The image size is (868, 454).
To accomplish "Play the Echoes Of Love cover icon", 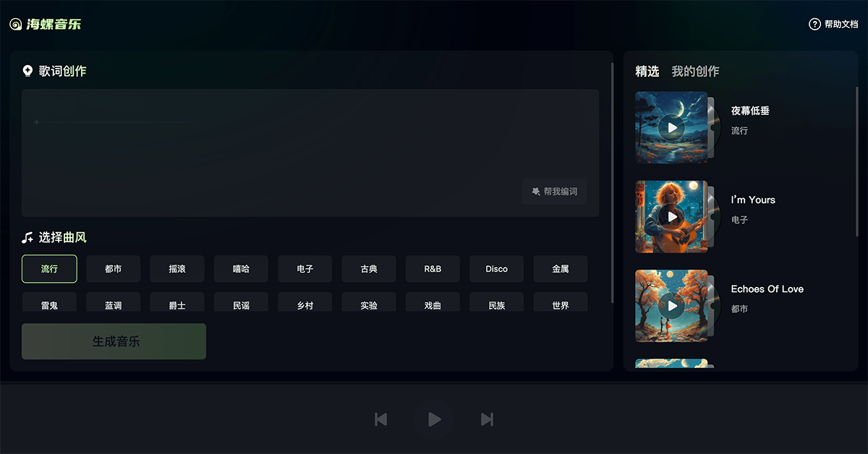I will [673, 306].
